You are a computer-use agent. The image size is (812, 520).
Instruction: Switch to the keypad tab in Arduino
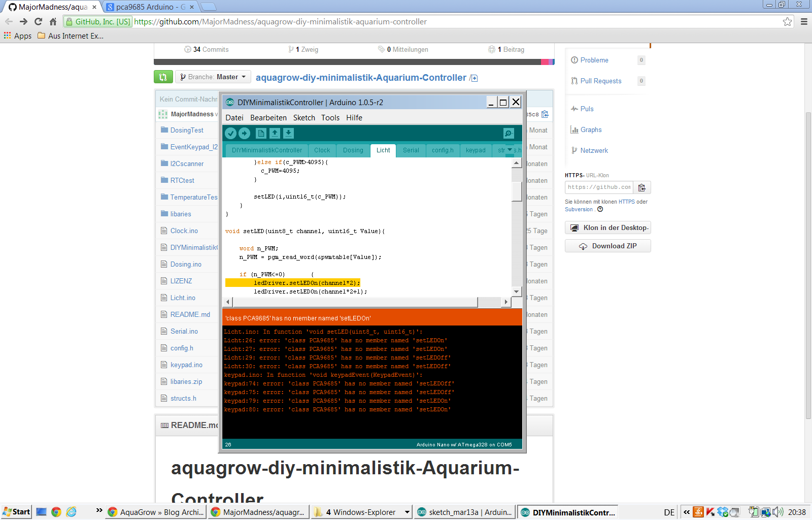click(476, 150)
